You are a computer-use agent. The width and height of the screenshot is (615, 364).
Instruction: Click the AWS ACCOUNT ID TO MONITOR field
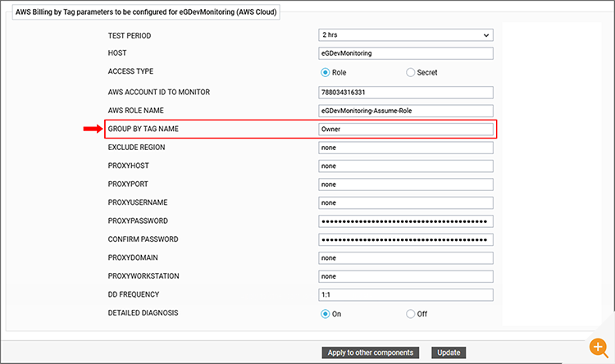406,92
